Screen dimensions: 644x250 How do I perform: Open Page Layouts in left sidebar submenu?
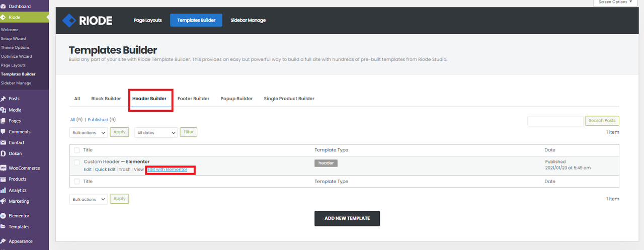click(13, 65)
